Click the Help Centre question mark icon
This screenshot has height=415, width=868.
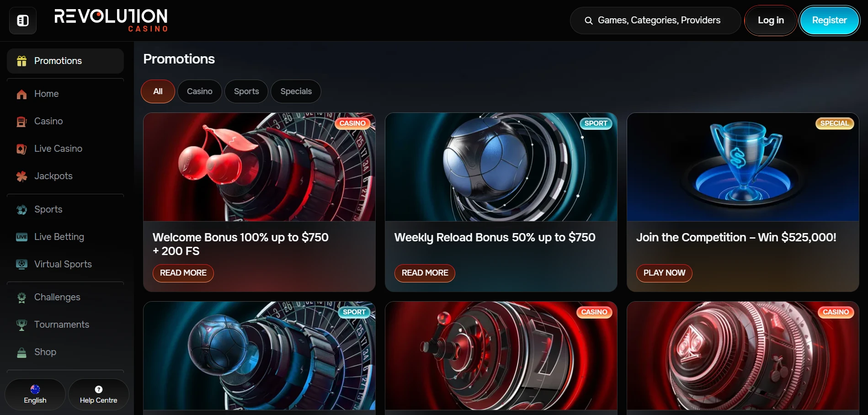99,389
